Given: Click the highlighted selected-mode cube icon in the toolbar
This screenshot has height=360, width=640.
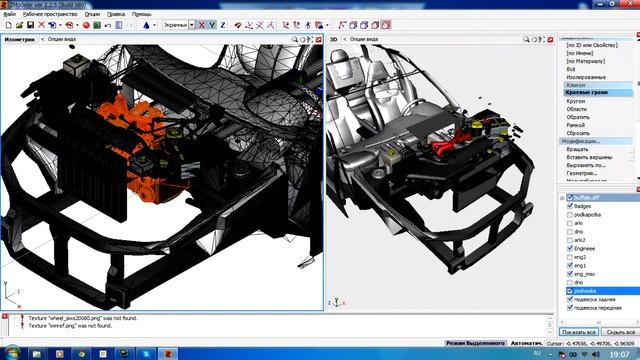Looking at the screenshot, I should 386,25.
